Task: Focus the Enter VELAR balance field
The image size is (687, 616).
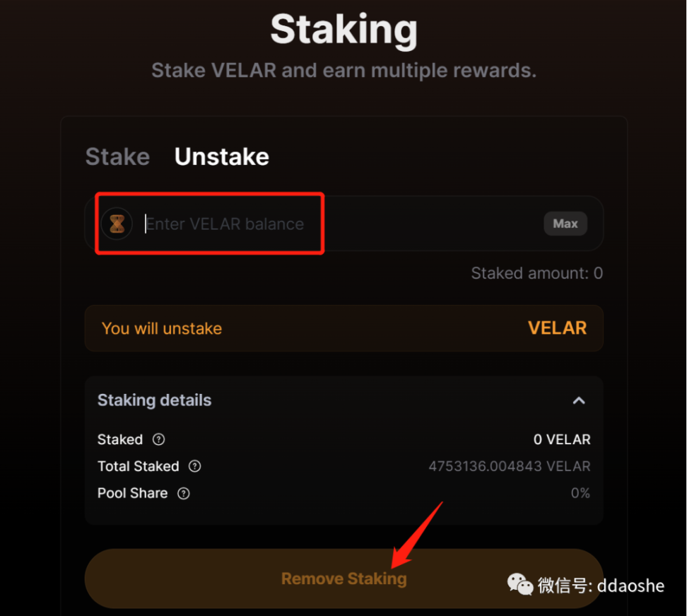Action: pos(339,224)
